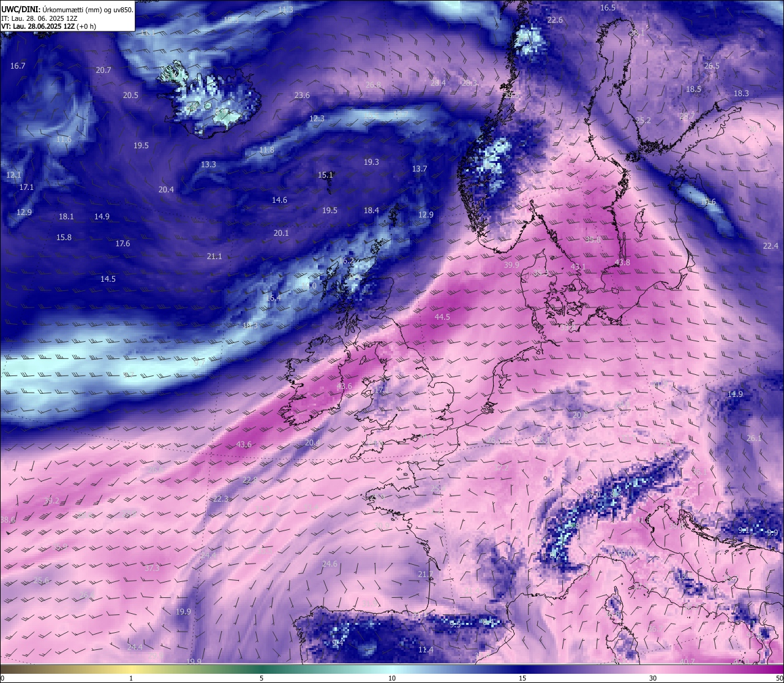The image size is (784, 683).
Task: Click the 16.5 value on the map
Action: pyautogui.click(x=608, y=7)
